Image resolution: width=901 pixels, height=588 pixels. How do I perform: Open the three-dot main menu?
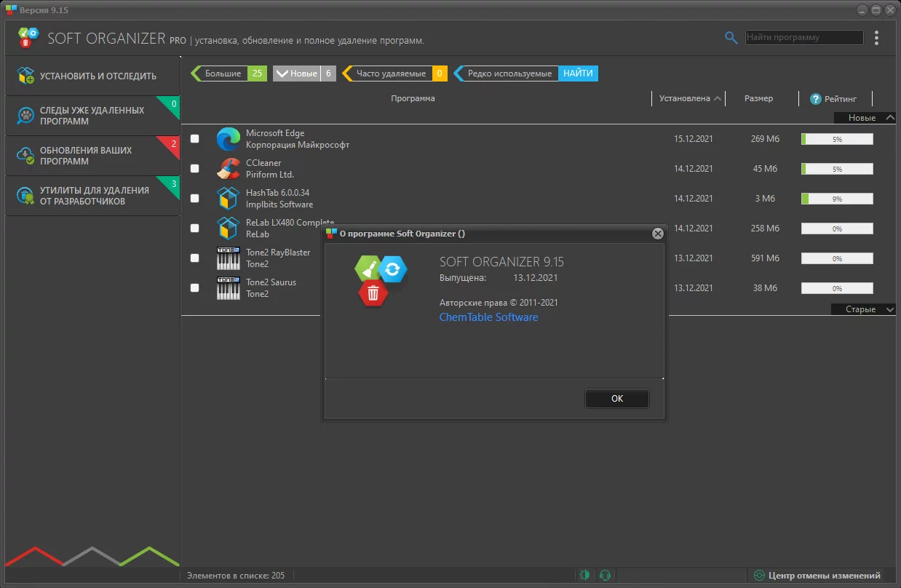tap(876, 38)
